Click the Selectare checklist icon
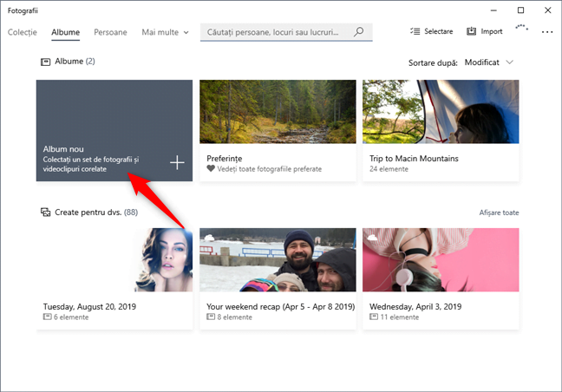This screenshot has width=562, height=392. 415,31
